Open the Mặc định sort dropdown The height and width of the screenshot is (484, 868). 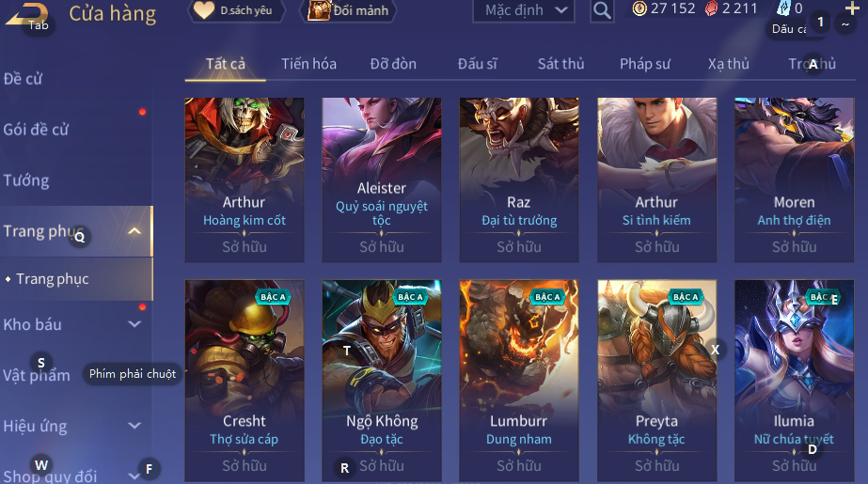pos(524,10)
